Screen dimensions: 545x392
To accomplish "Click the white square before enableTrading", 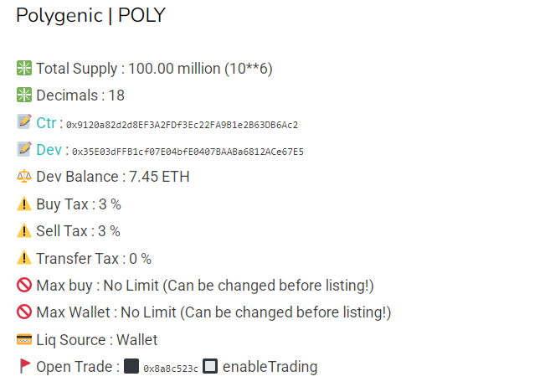I will coord(211,367).
